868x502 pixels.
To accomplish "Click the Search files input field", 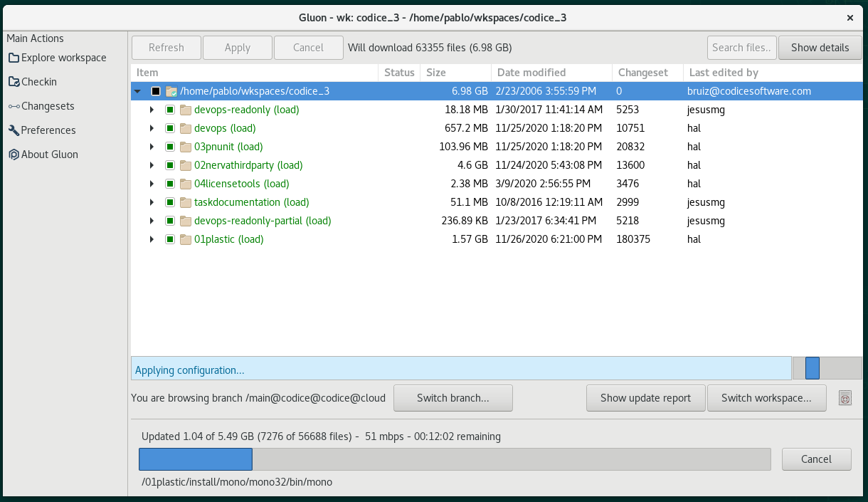I will [x=741, y=48].
